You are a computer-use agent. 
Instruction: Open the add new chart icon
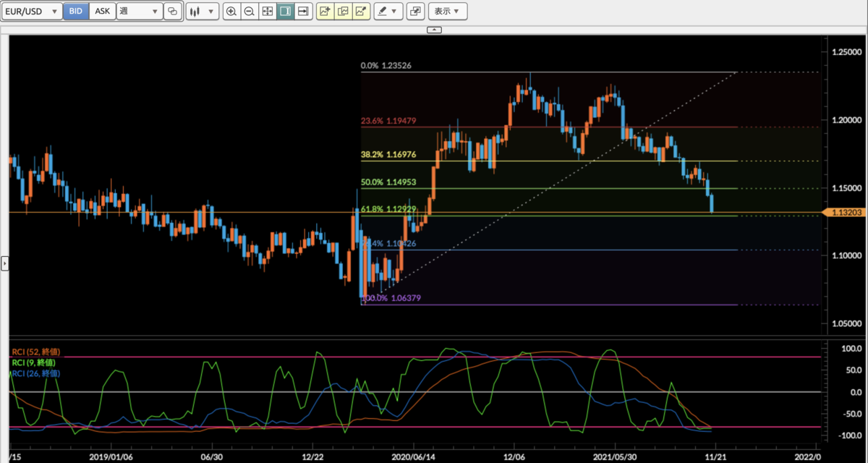(323, 11)
